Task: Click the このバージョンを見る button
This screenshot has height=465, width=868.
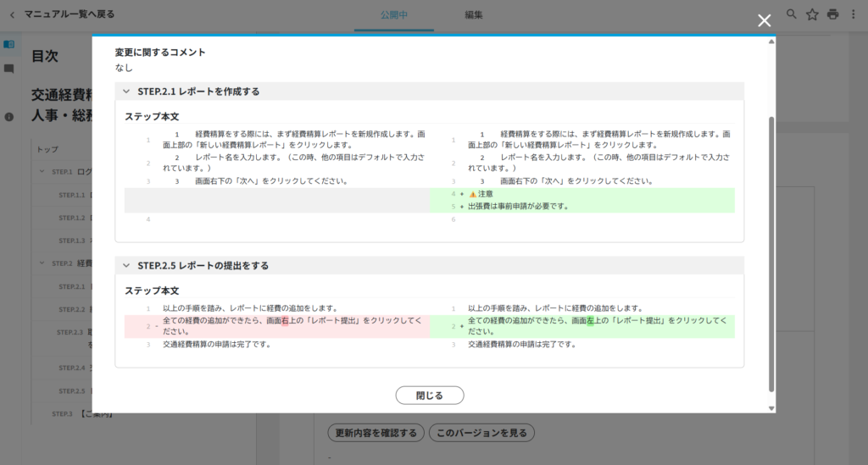Action: pyautogui.click(x=481, y=433)
